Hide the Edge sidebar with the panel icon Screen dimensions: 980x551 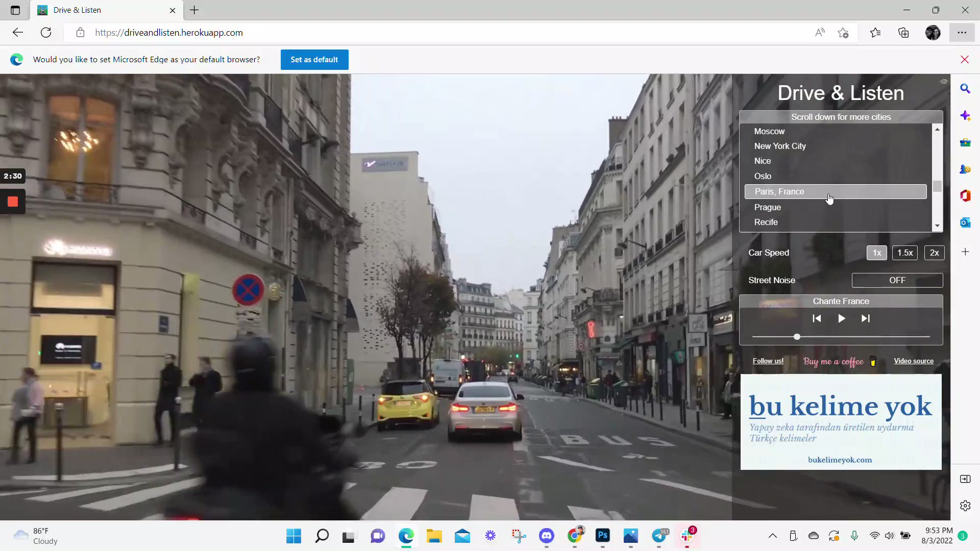(x=965, y=479)
